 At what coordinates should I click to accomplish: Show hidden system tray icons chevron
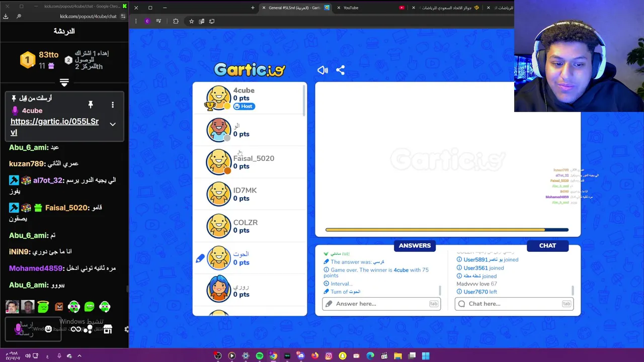click(79, 356)
